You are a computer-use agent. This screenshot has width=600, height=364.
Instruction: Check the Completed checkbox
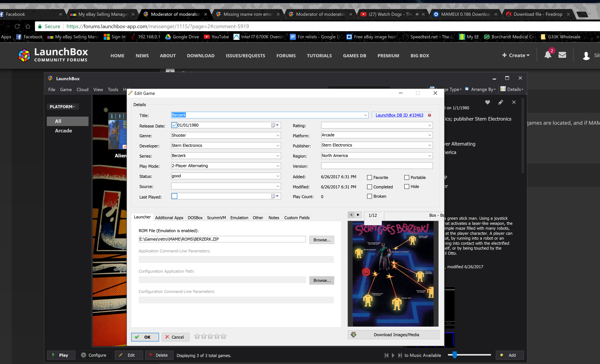click(x=369, y=187)
